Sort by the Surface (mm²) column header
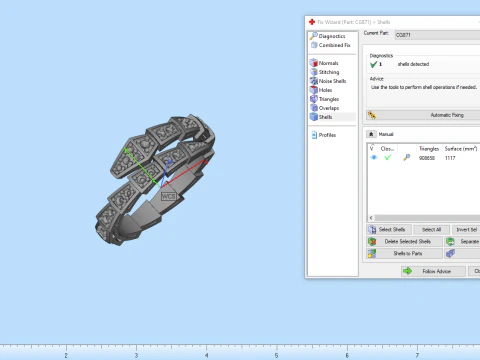The height and width of the screenshot is (360, 480). 461,149
